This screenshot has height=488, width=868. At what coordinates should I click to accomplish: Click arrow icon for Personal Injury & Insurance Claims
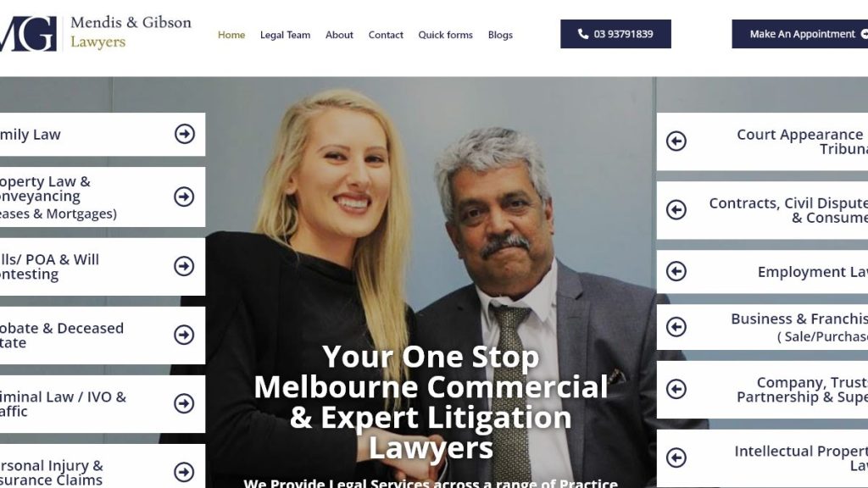point(184,472)
